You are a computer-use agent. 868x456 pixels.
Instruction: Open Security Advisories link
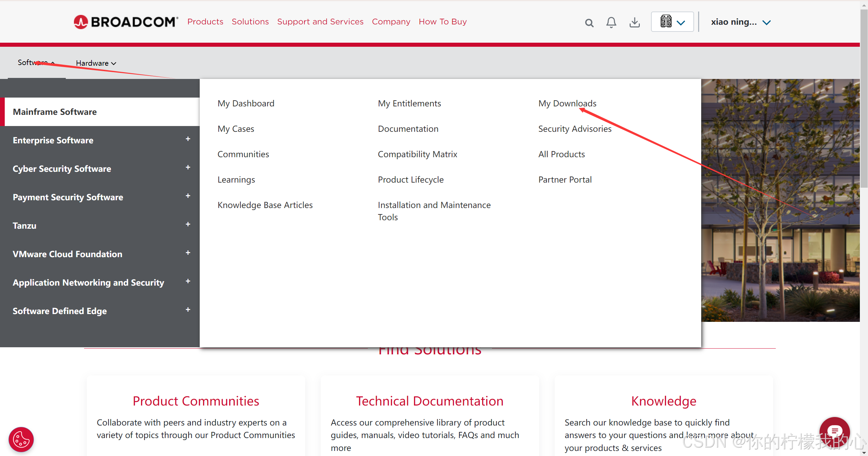point(575,129)
